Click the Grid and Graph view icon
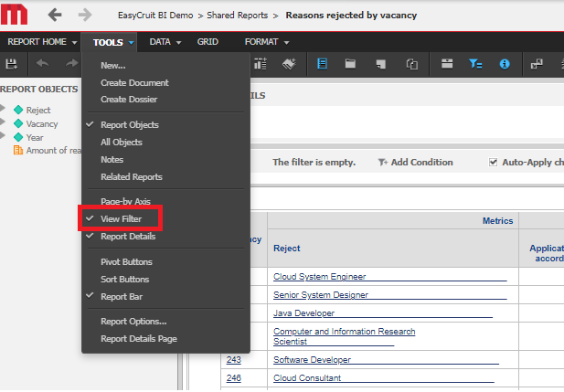This screenshot has height=392, width=564. click(380, 64)
